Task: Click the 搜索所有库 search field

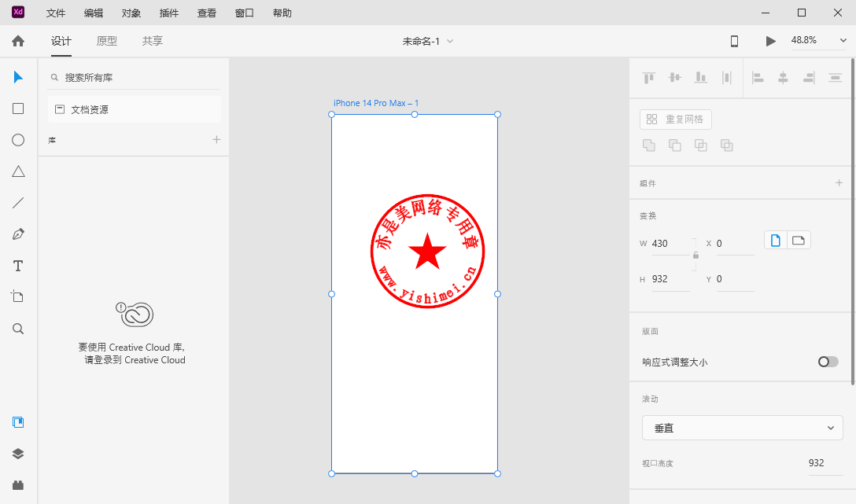Action: point(135,78)
